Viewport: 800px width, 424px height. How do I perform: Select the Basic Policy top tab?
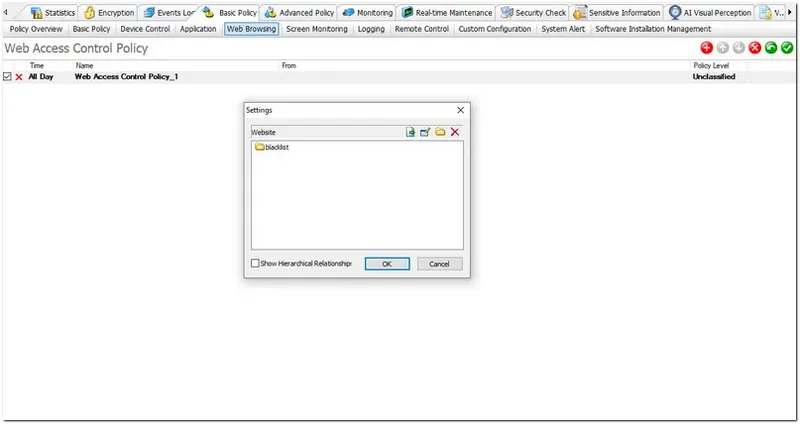click(231, 13)
